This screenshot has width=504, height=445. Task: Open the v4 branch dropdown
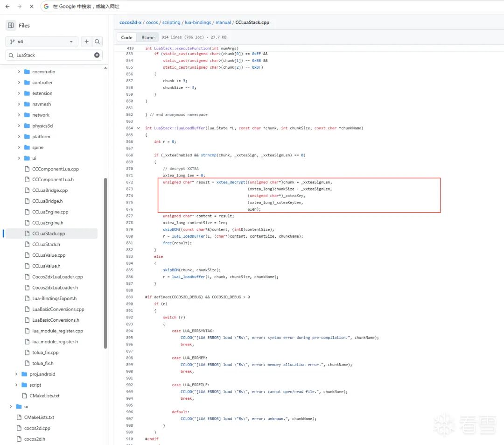pyautogui.click(x=42, y=42)
